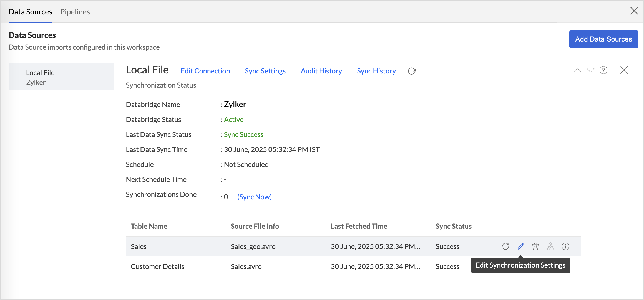Open Sync Settings link
The height and width of the screenshot is (300, 644).
(x=265, y=71)
